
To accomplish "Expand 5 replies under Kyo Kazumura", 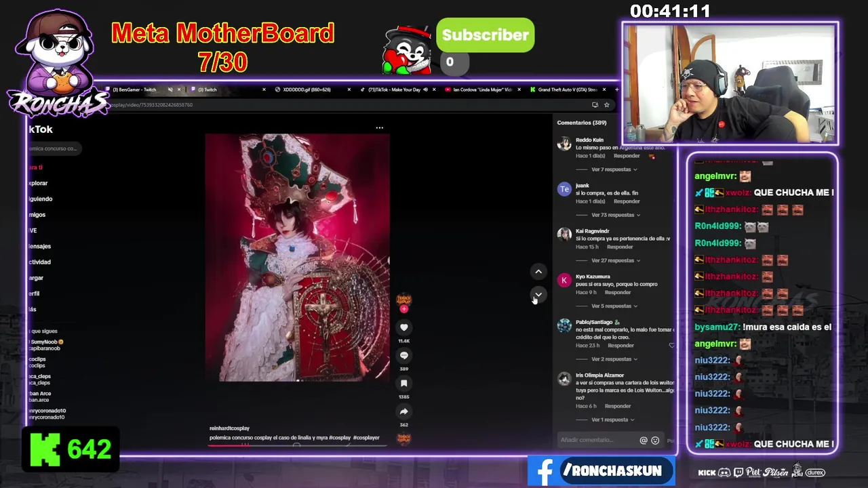I will pos(615,306).
